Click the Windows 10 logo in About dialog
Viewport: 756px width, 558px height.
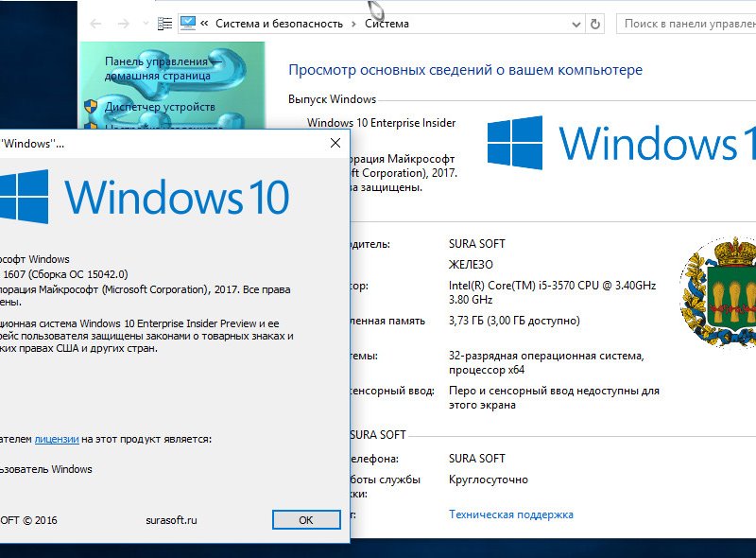click(x=144, y=197)
